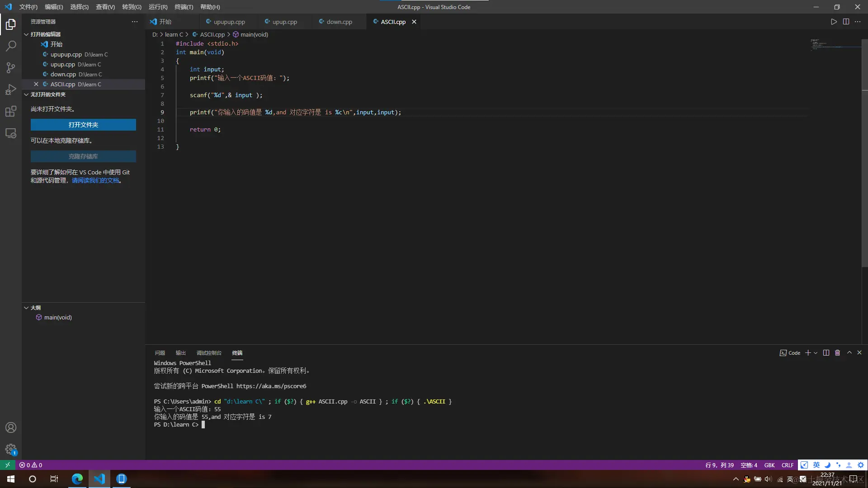
Task: Switch to the upupup.cpp editor tab
Action: point(229,22)
